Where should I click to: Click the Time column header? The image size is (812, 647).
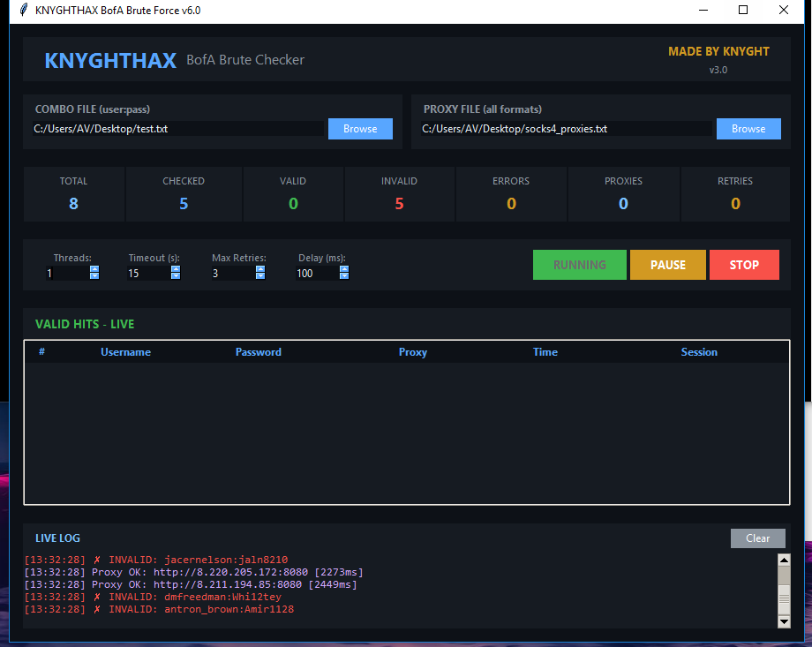coord(545,352)
